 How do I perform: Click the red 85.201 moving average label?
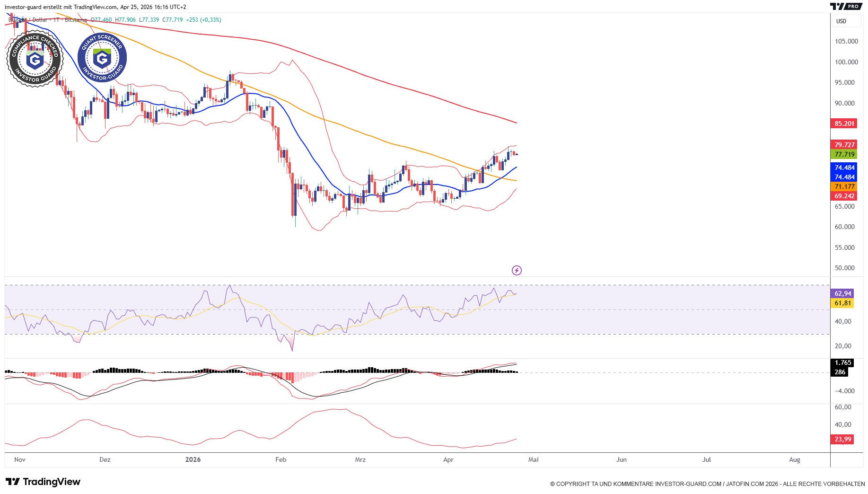tap(844, 123)
